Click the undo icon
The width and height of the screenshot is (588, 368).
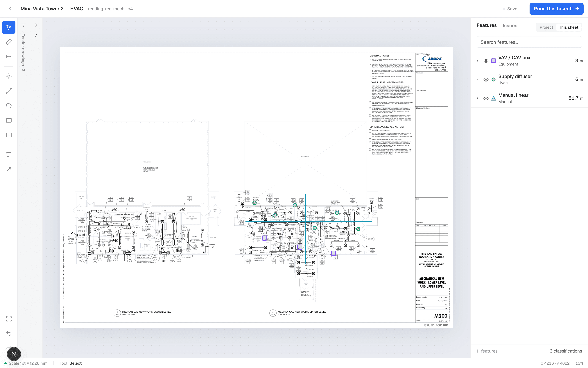pos(9,333)
